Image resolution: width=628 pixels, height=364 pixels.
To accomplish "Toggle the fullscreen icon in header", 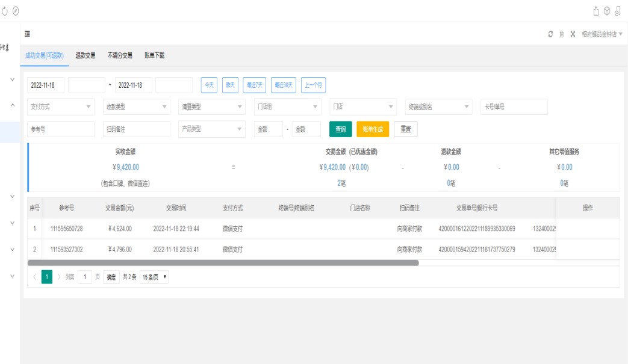I will [573, 34].
